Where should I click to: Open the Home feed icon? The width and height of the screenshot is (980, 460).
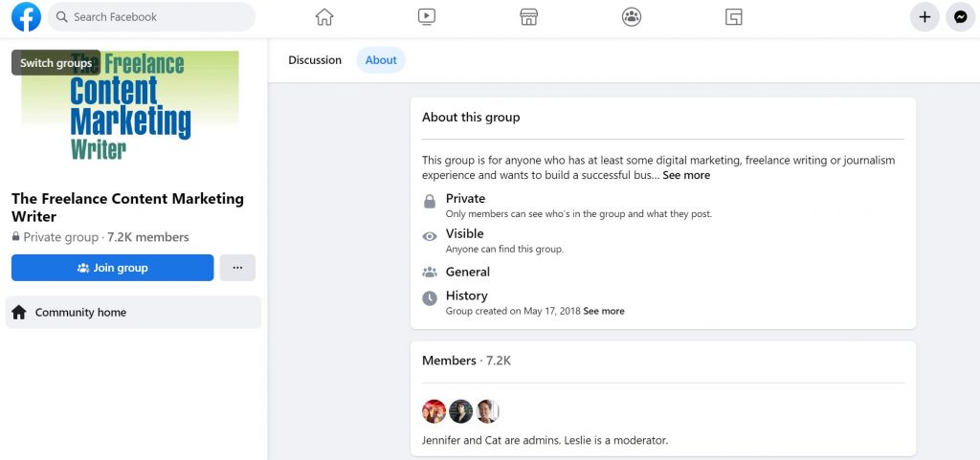pos(324,17)
